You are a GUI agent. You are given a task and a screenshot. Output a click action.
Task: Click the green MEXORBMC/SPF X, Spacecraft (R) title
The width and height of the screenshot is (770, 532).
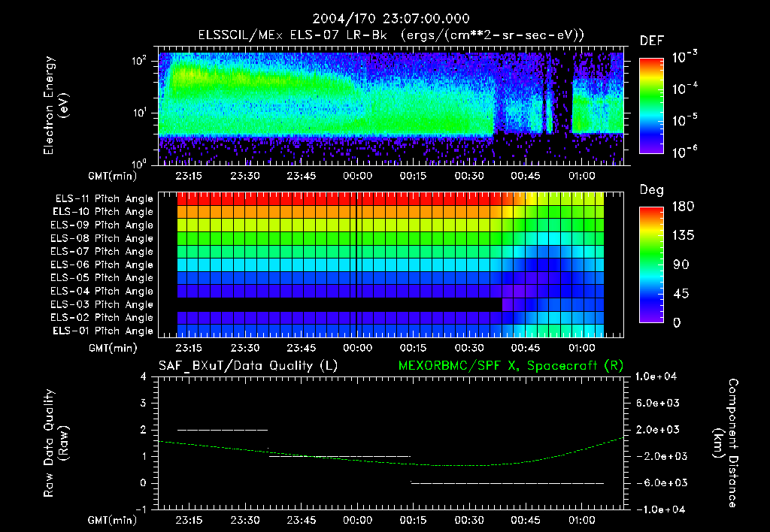tap(511, 366)
